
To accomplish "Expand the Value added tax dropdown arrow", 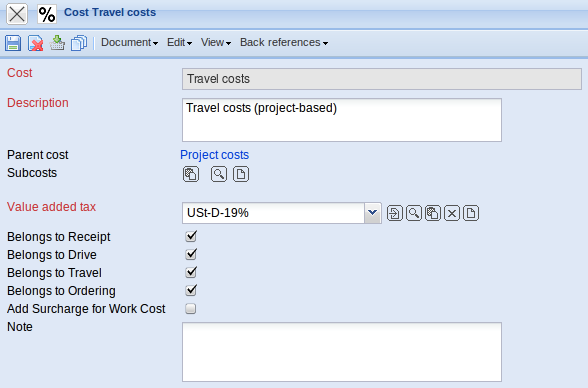I will 372,213.
